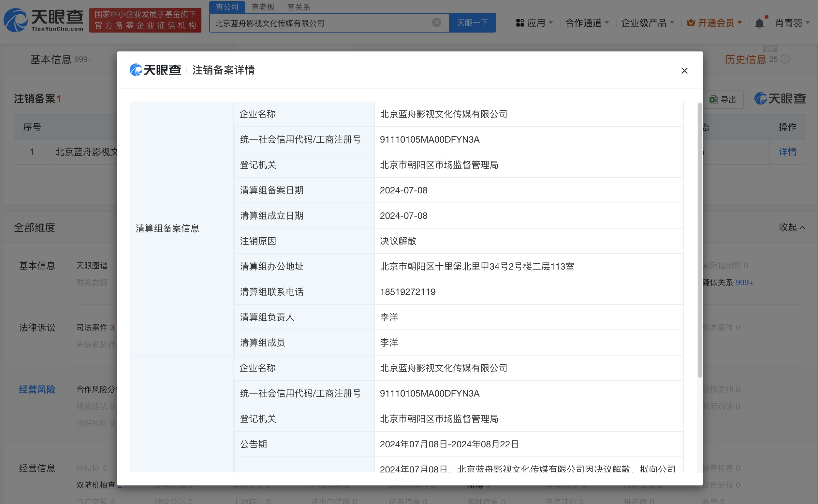This screenshot has width=818, height=504.
Task: Switch to the 查关系 tab
Action: coord(298,7)
